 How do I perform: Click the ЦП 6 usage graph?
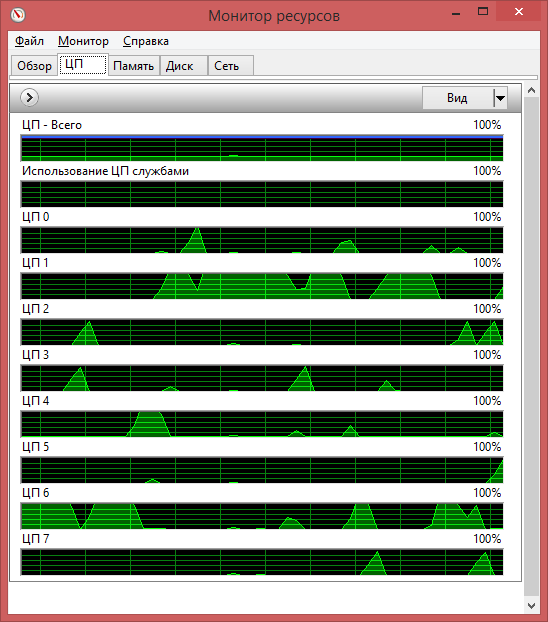point(262,516)
